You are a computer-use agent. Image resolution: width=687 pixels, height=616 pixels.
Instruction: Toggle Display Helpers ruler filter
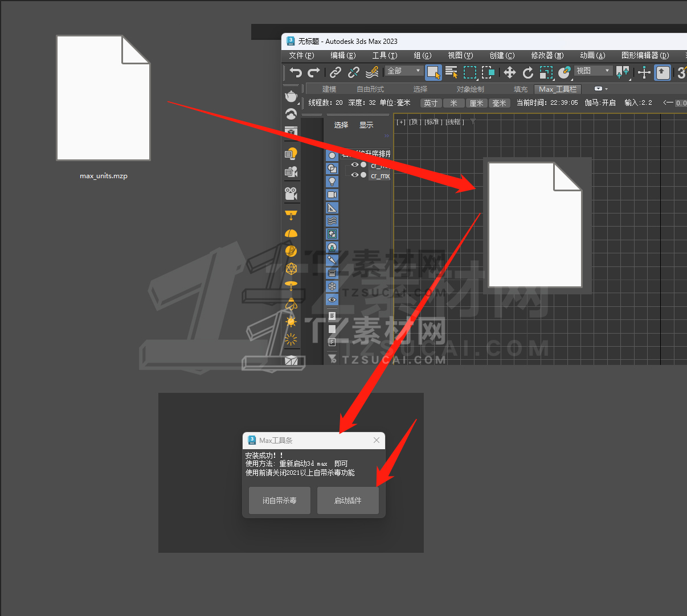(x=332, y=208)
